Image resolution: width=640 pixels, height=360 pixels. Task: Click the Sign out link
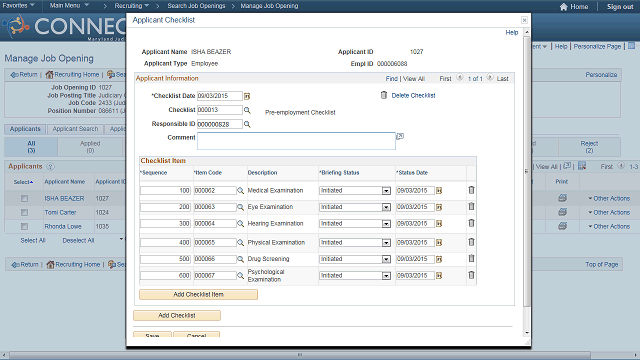[x=620, y=7]
